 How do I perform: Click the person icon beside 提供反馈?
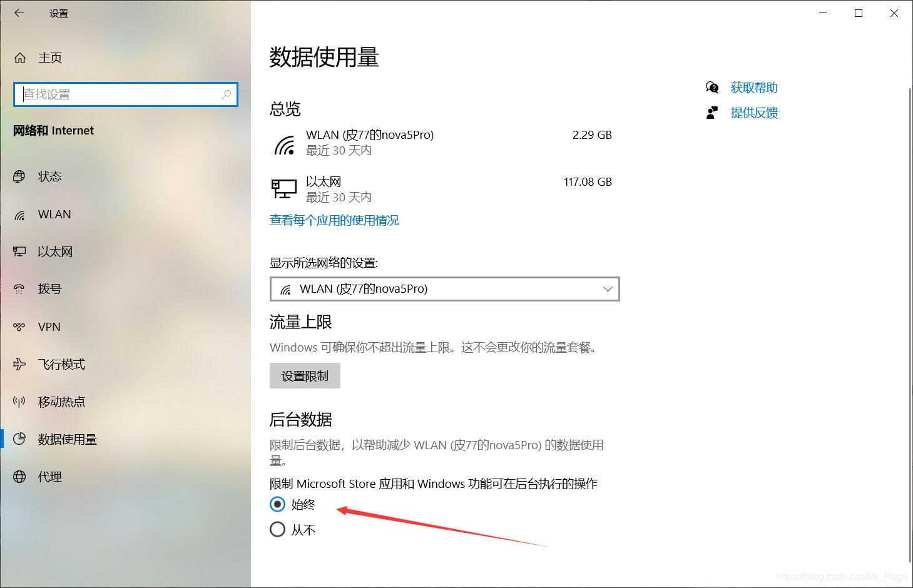pyautogui.click(x=712, y=113)
